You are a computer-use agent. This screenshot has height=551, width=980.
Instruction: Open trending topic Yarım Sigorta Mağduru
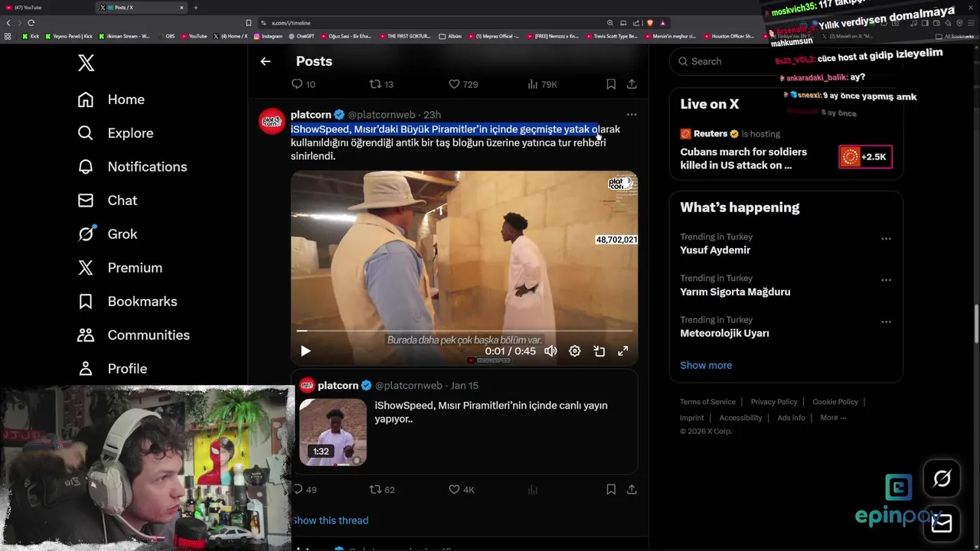(x=735, y=292)
